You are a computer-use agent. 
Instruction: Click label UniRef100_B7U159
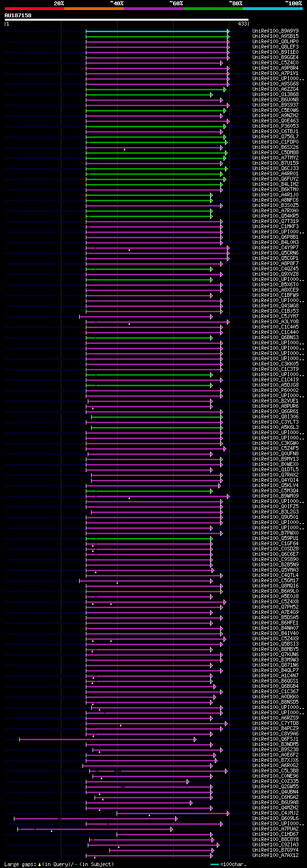point(275,163)
